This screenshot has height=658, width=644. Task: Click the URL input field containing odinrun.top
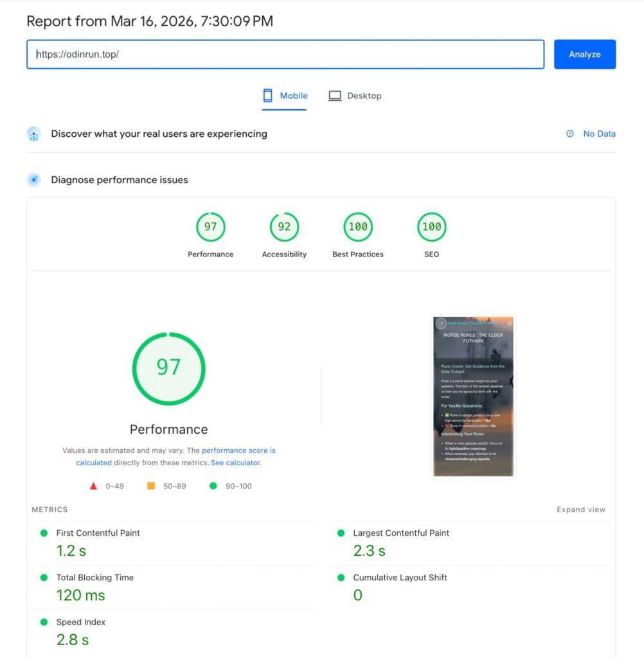[x=286, y=55]
